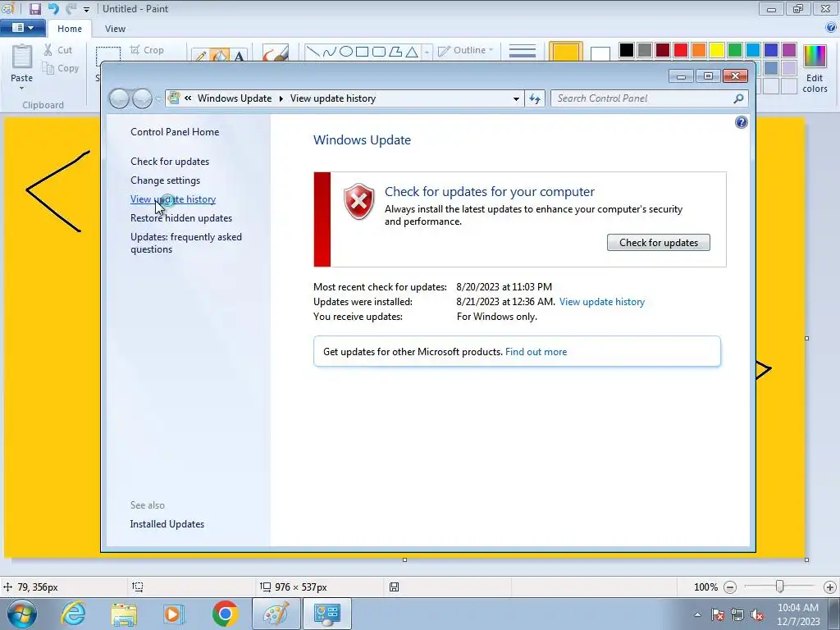This screenshot has height=630, width=840.
Task: Pick the dark red palette color
Action: point(663,50)
